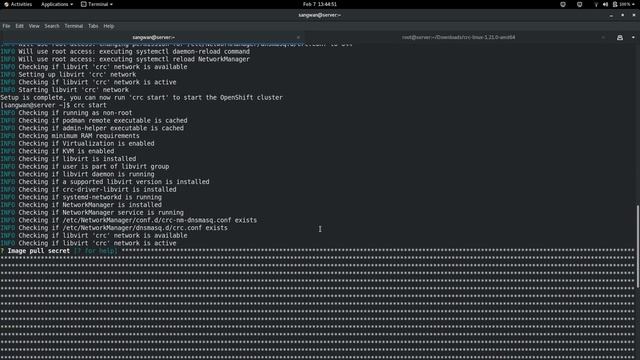640x360 pixels.
Task: Close the sangwan@server tab
Action: pos(298,37)
